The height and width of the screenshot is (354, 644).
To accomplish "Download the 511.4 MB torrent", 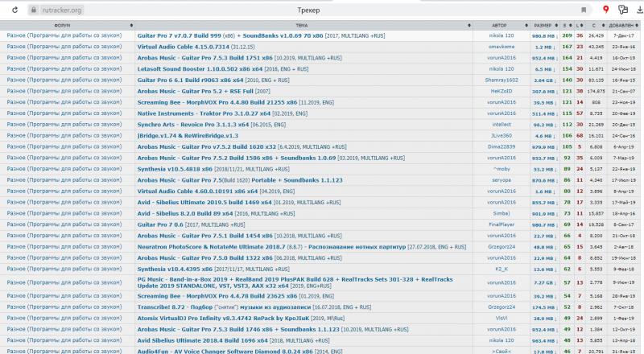I will (545, 113).
